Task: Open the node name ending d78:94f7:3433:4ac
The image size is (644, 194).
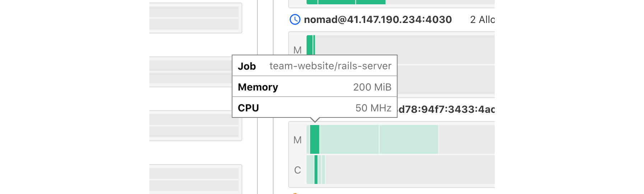Action: pyautogui.click(x=446, y=109)
